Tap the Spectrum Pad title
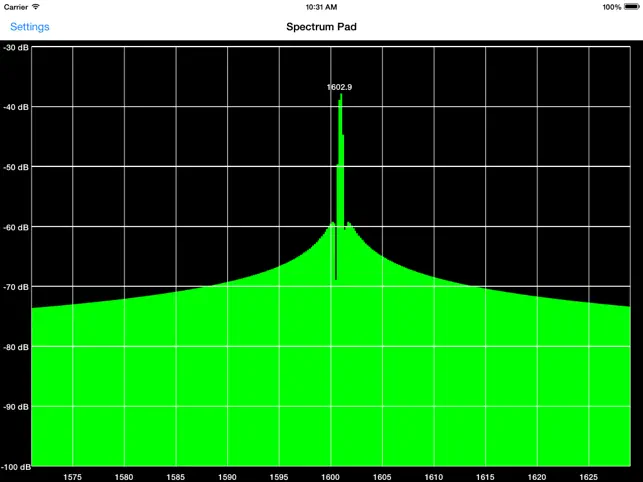643x482 pixels. (322, 27)
